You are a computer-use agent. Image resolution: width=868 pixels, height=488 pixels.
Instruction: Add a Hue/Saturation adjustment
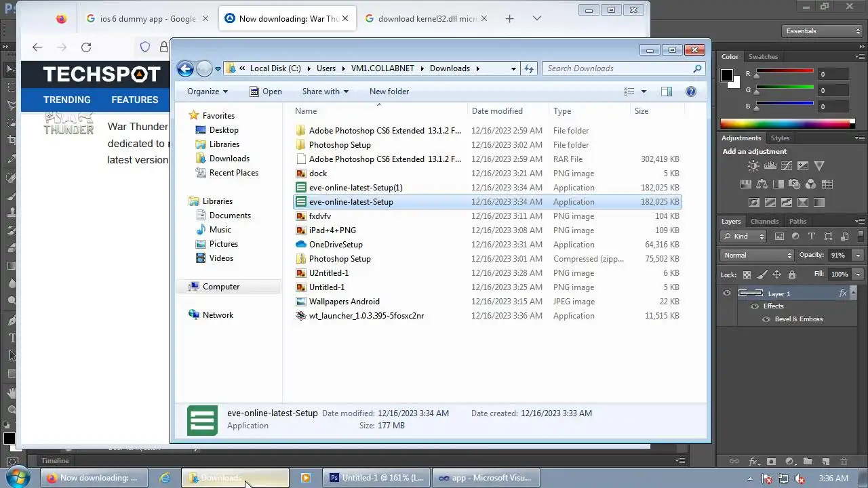(746, 184)
